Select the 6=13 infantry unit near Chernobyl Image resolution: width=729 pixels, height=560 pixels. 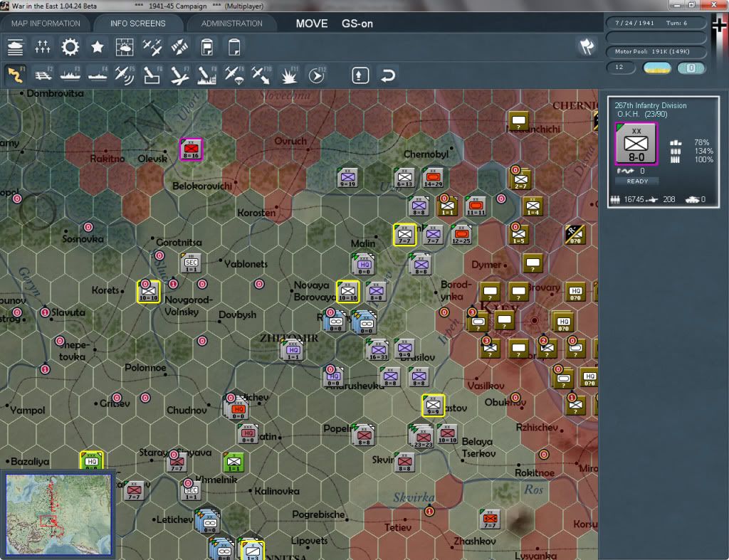coord(404,177)
